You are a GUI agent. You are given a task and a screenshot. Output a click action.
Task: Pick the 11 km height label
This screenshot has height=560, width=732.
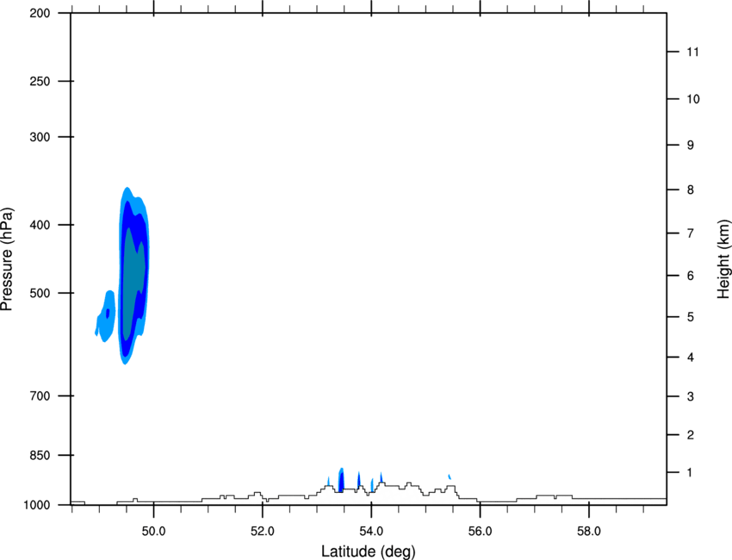[692, 52]
